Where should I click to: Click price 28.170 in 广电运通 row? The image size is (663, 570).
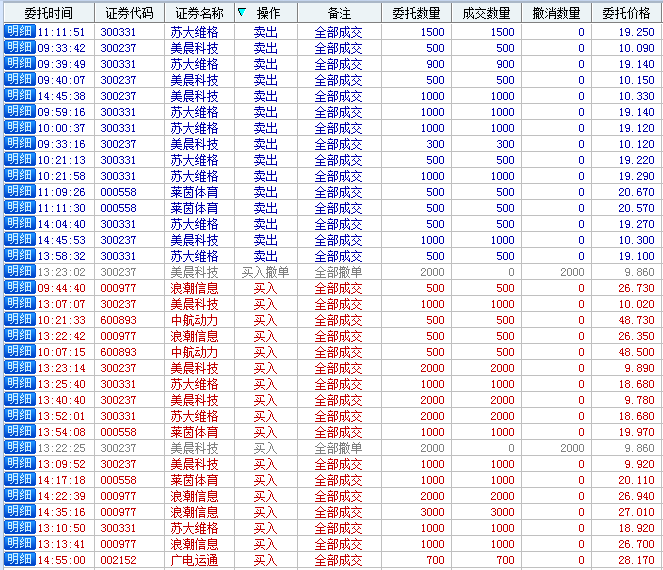(636, 560)
